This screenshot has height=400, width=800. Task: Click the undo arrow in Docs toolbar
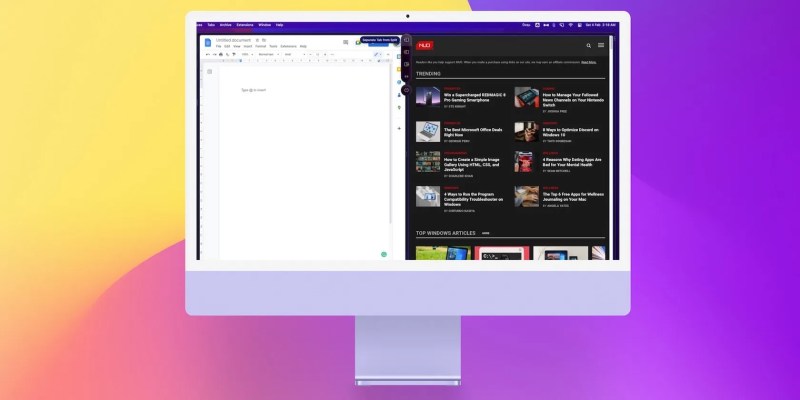[208, 54]
